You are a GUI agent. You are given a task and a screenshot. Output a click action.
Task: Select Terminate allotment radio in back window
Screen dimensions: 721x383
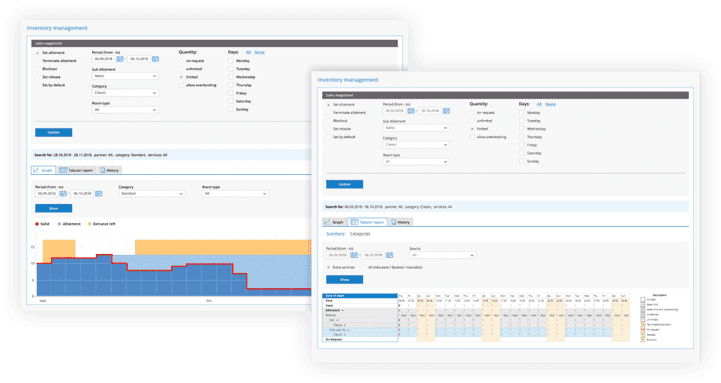pos(38,61)
